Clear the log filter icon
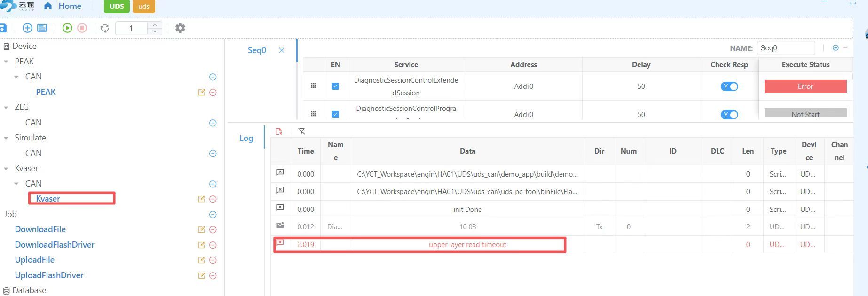Viewport: 868px width, 296px height. point(301,132)
